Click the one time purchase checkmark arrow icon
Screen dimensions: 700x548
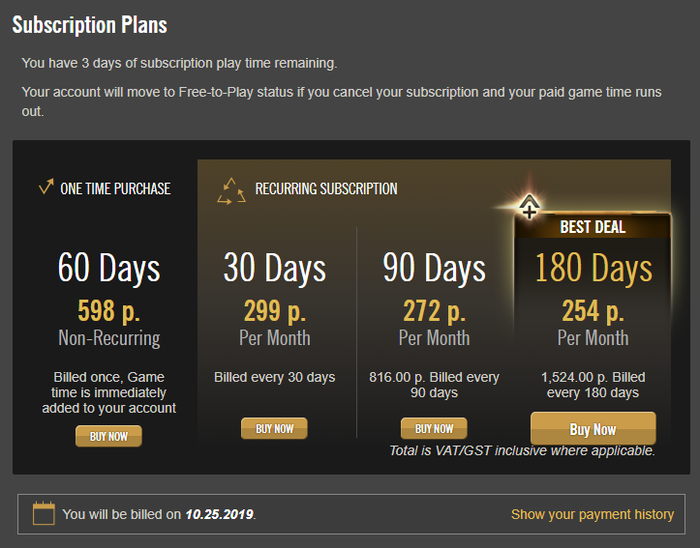pos(45,187)
